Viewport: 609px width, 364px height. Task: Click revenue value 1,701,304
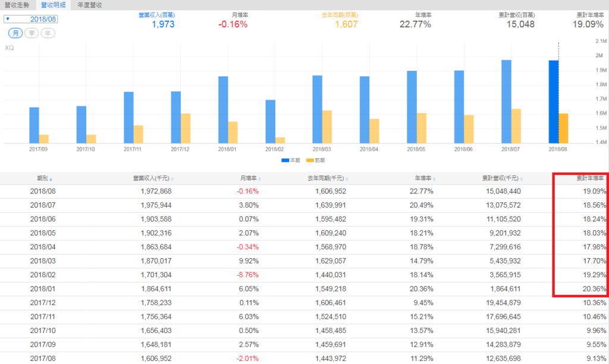(x=156, y=275)
